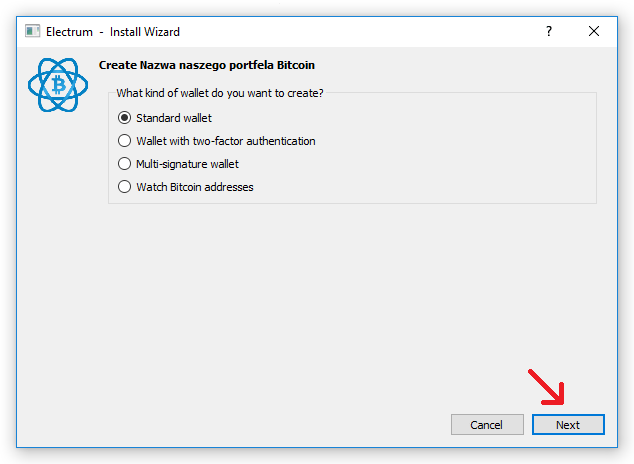Image resolution: width=634 pixels, height=464 pixels.
Task: Click the red arrow pointing at Next
Action: click(x=547, y=387)
